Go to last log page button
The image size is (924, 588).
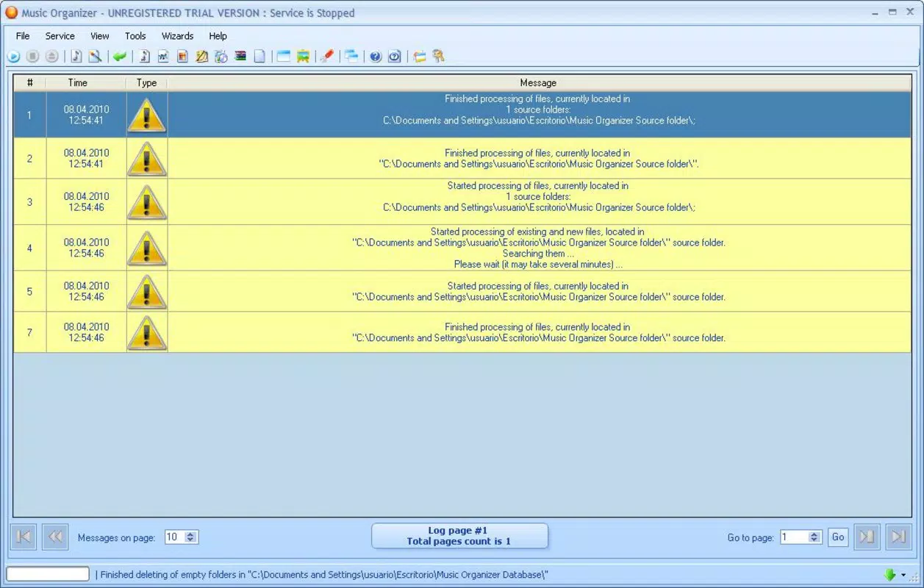coord(898,537)
